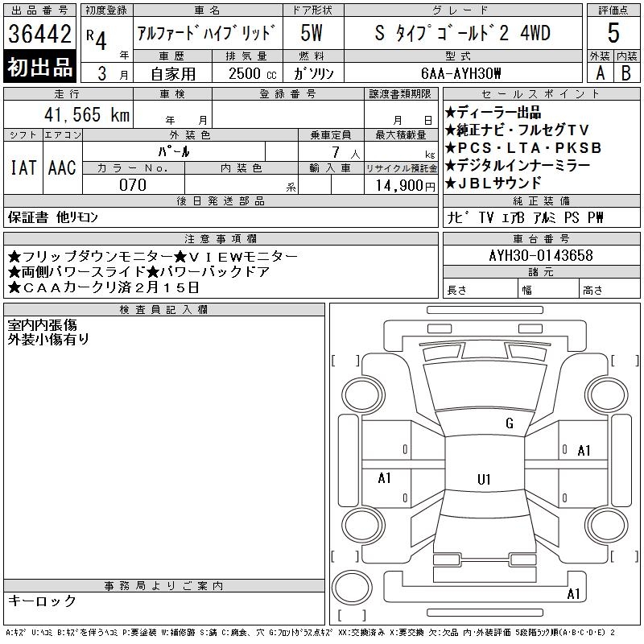Screen dimensions: 644x644
Task: Click the interior grade B cell
Action: pos(626,72)
